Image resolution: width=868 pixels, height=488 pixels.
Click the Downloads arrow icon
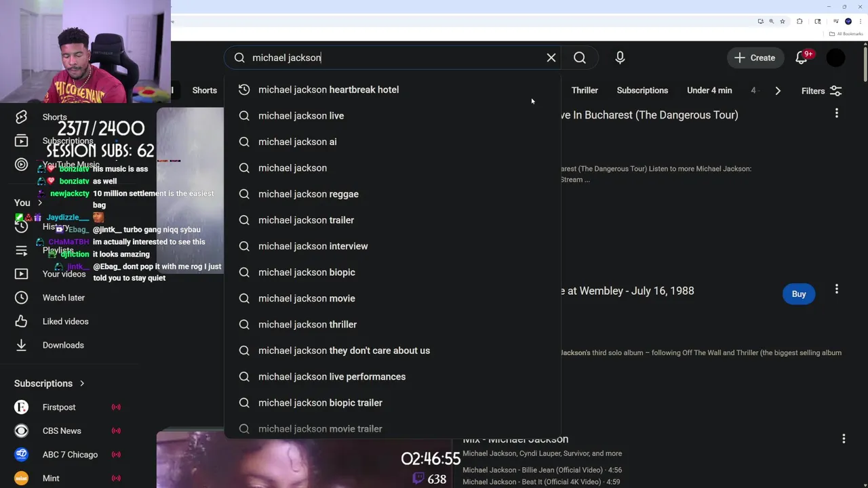pos(22,345)
